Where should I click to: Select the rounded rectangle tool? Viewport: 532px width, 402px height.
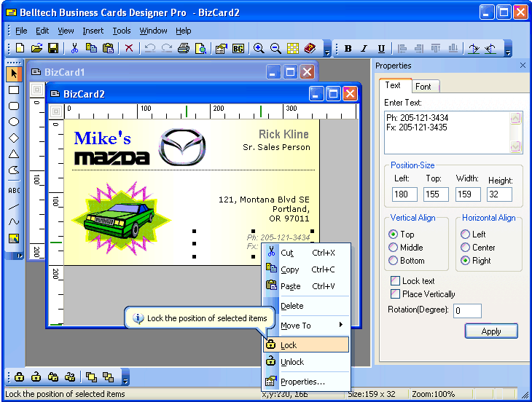click(14, 106)
